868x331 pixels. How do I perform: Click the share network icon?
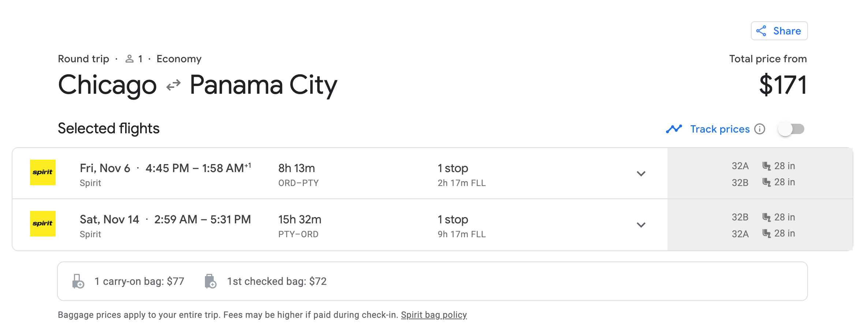761,31
